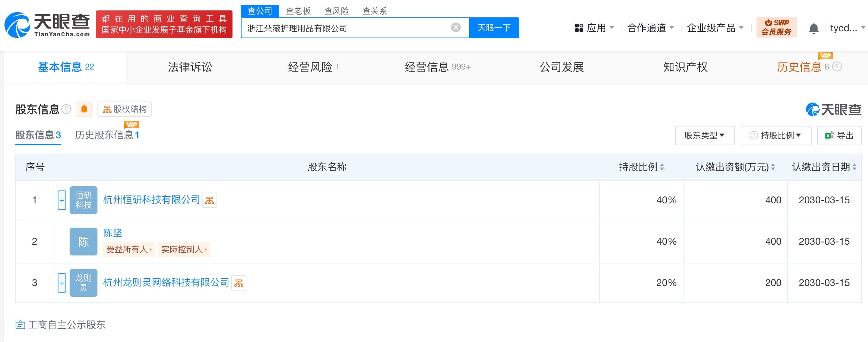Open SVIP 会员服务 badge

[x=776, y=27]
